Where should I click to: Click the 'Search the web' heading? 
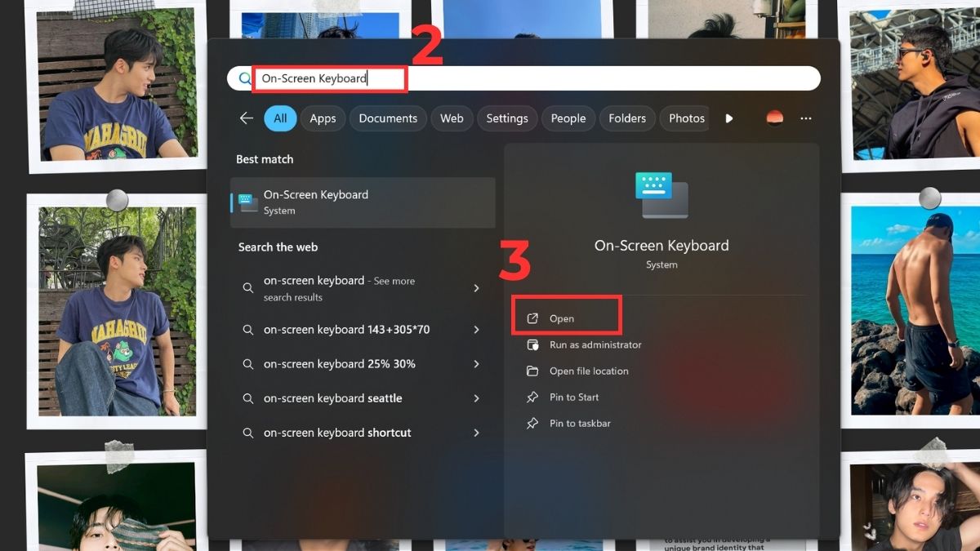(x=278, y=247)
